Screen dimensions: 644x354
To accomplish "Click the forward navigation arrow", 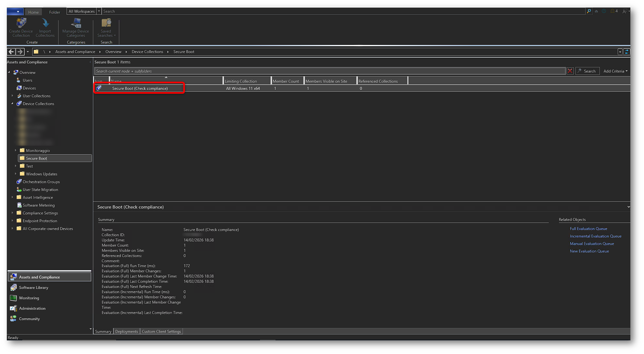I will click(20, 52).
